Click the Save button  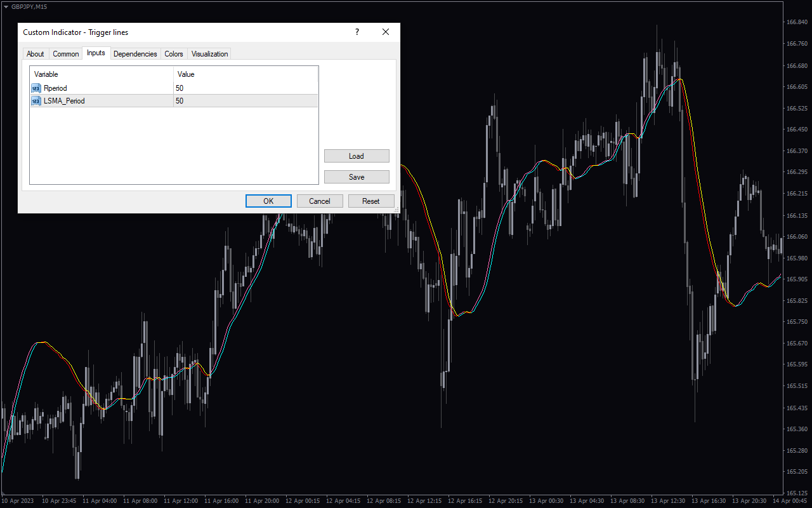click(357, 177)
